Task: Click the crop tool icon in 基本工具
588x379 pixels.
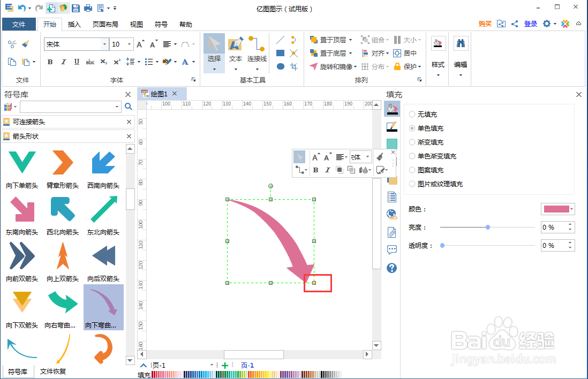Action: pos(295,67)
